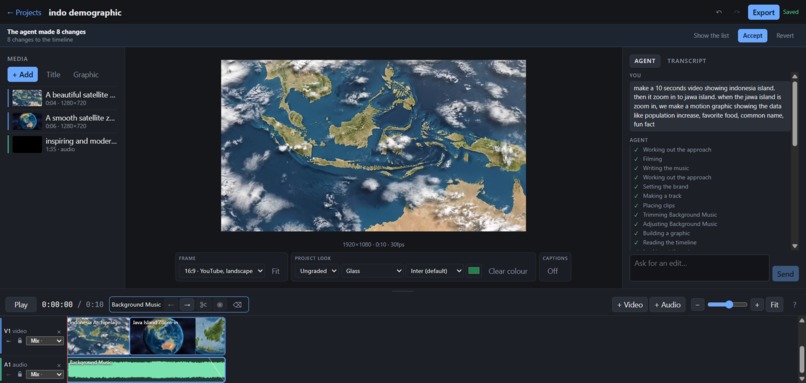806x383 pixels.
Task: Toggle the lock on V1 video track
Action: point(20,341)
